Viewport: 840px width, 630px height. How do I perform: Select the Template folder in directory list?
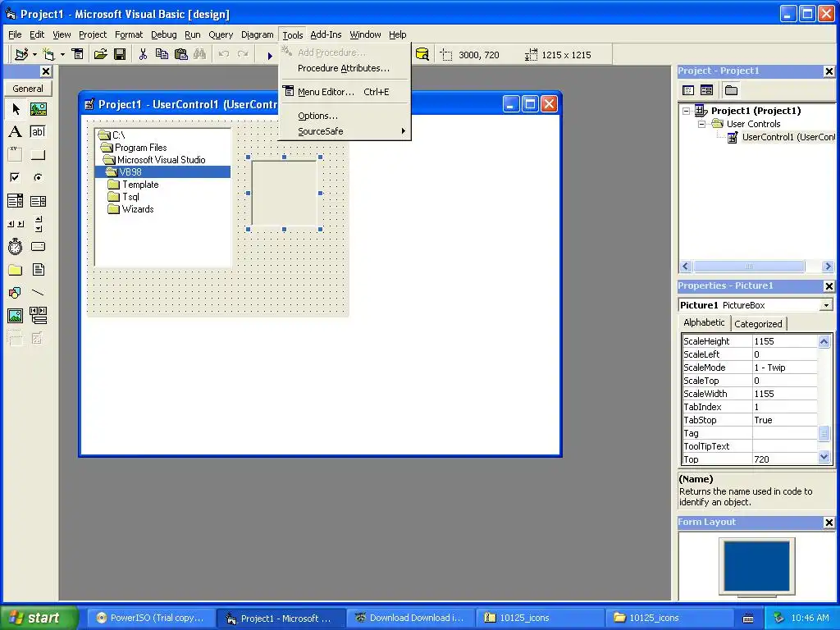point(140,185)
